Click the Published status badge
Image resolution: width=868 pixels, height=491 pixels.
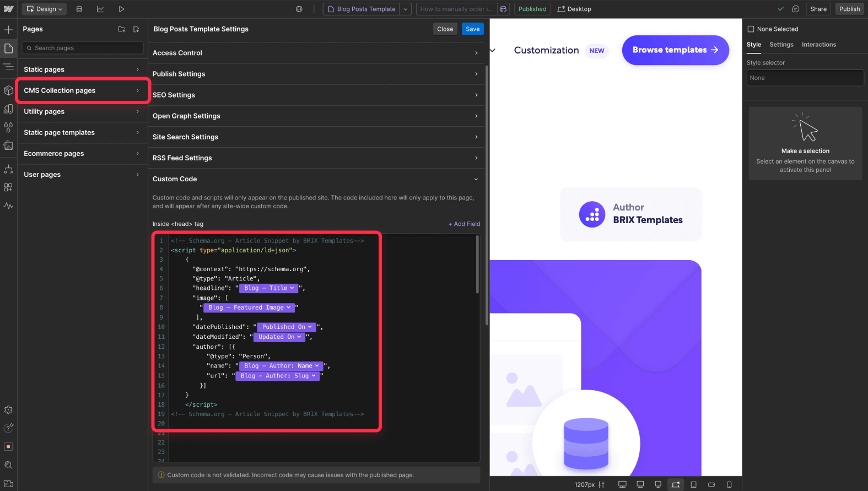532,9
